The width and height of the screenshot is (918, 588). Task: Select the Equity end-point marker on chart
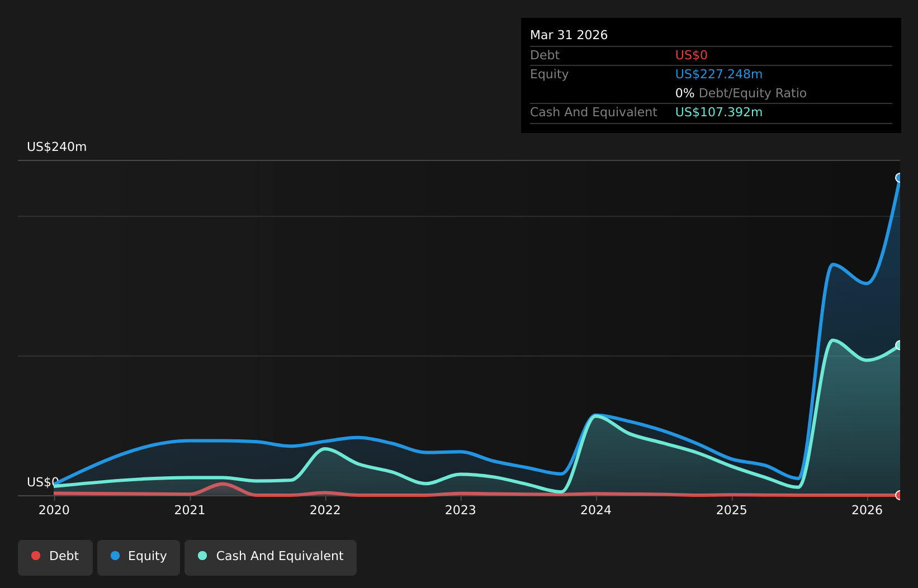[900, 178]
